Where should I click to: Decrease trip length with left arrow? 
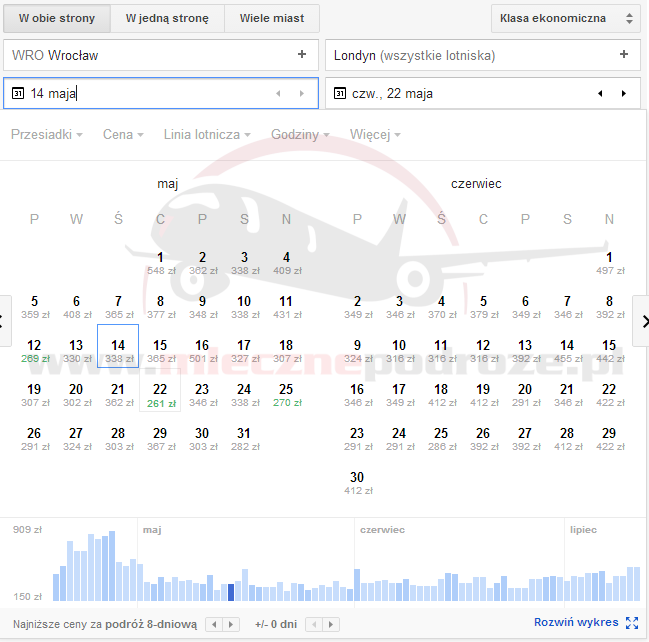(214, 624)
